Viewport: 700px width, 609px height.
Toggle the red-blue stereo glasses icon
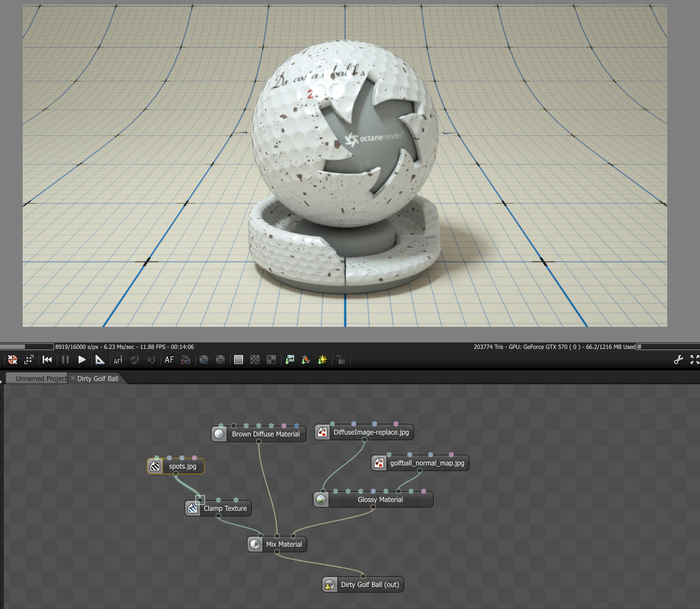click(x=186, y=360)
